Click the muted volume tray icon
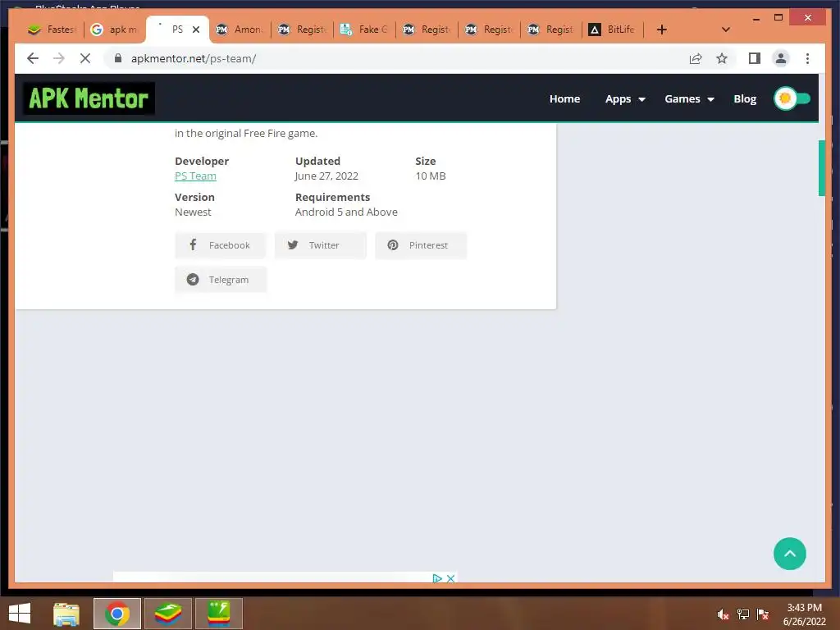Viewport: 840px width, 630px height. pyautogui.click(x=724, y=614)
